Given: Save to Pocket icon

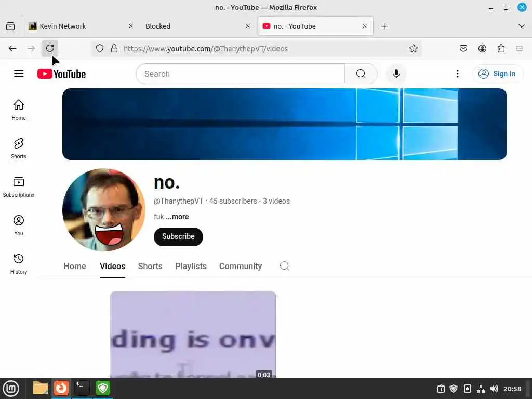Looking at the screenshot, I should click(463, 48).
